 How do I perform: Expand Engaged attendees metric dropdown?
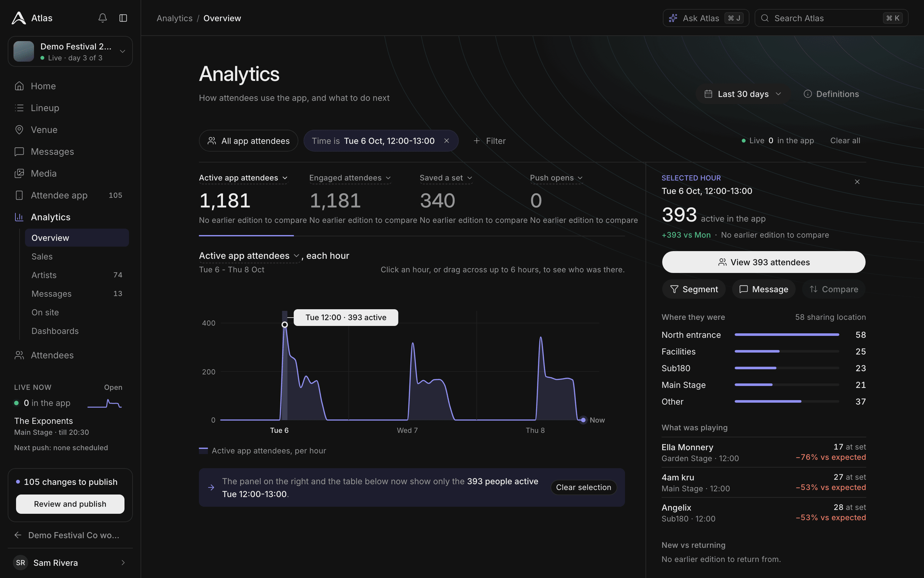(350, 178)
